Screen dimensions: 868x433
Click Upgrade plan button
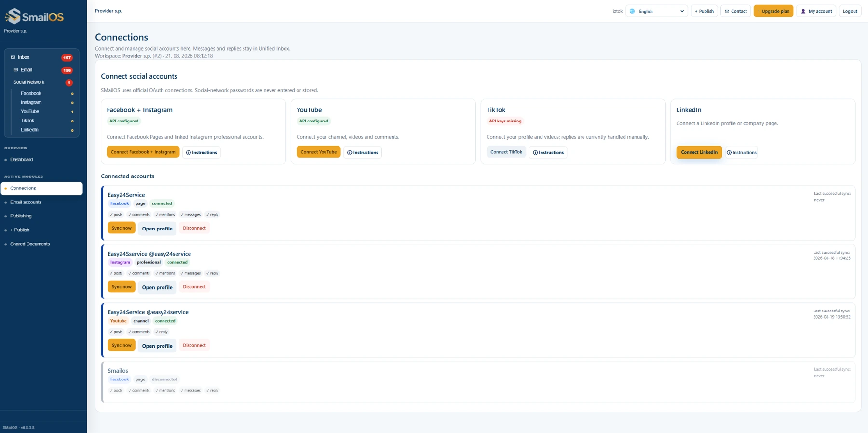pyautogui.click(x=773, y=11)
